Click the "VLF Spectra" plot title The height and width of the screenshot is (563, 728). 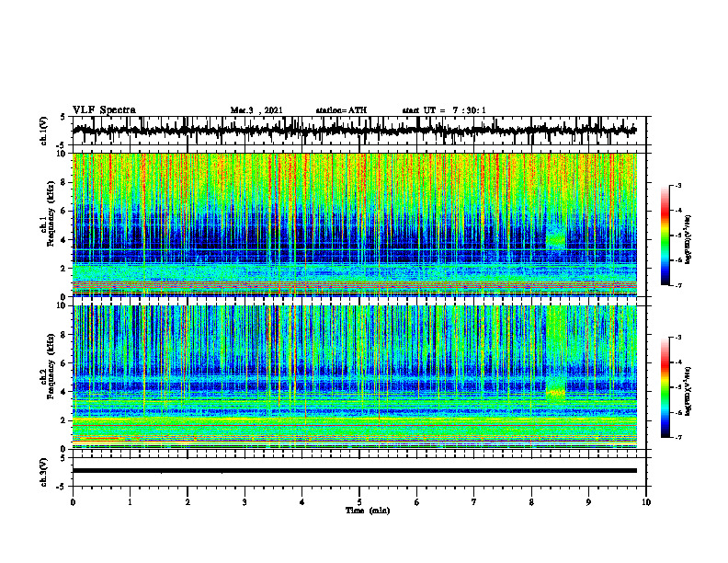tap(104, 110)
